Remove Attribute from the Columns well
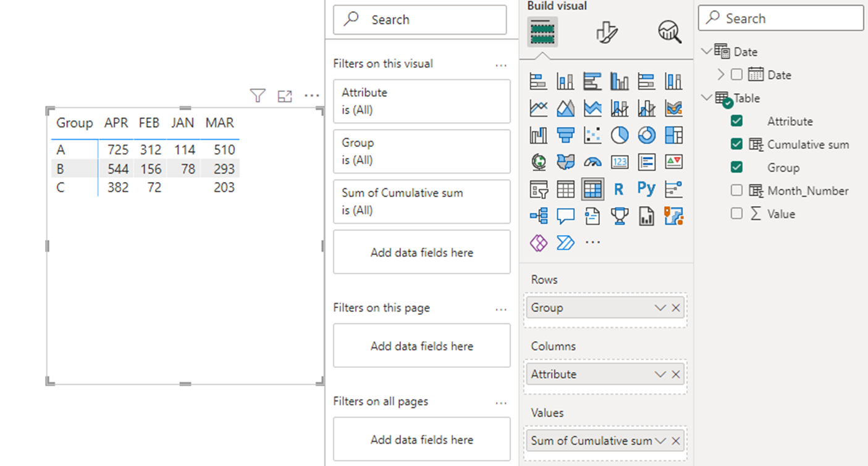The height and width of the screenshot is (466, 868). click(676, 374)
